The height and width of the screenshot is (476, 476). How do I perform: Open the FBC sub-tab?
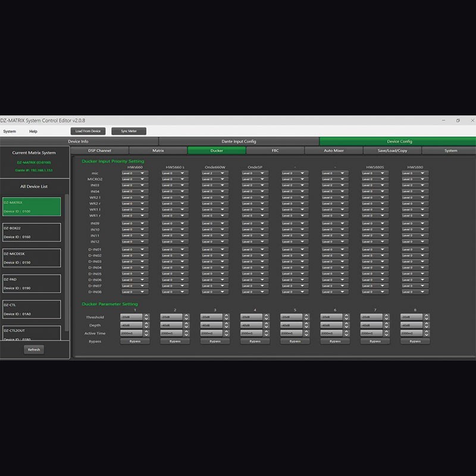pos(275,151)
